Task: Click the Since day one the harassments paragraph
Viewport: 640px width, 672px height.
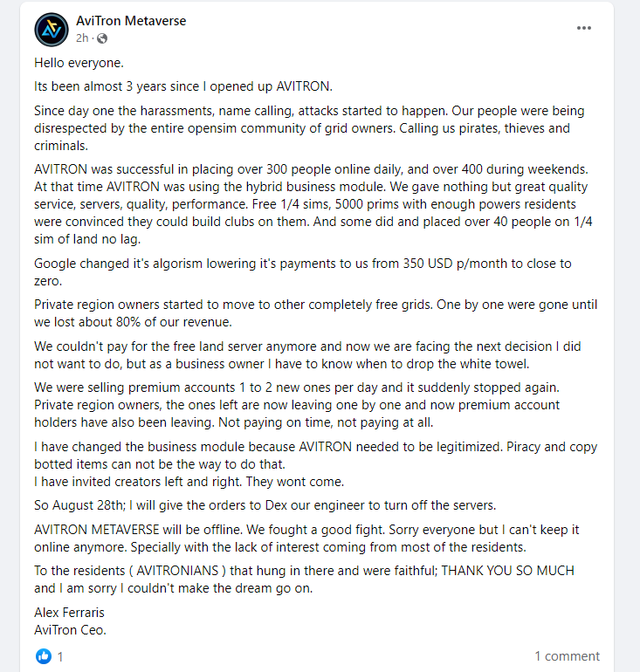Action: point(309,128)
